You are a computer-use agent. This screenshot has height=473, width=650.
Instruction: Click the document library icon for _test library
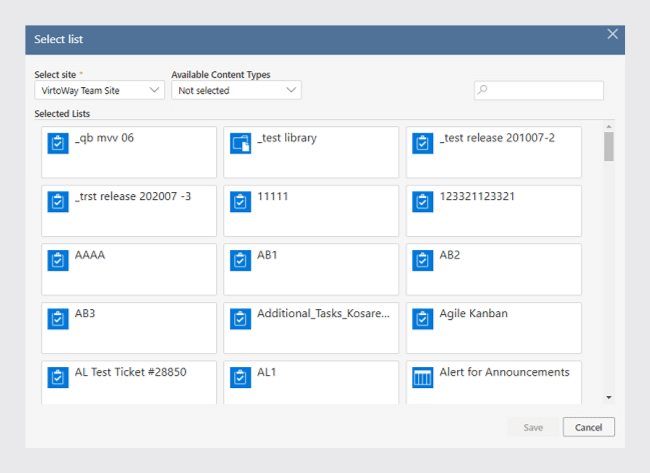click(240, 143)
